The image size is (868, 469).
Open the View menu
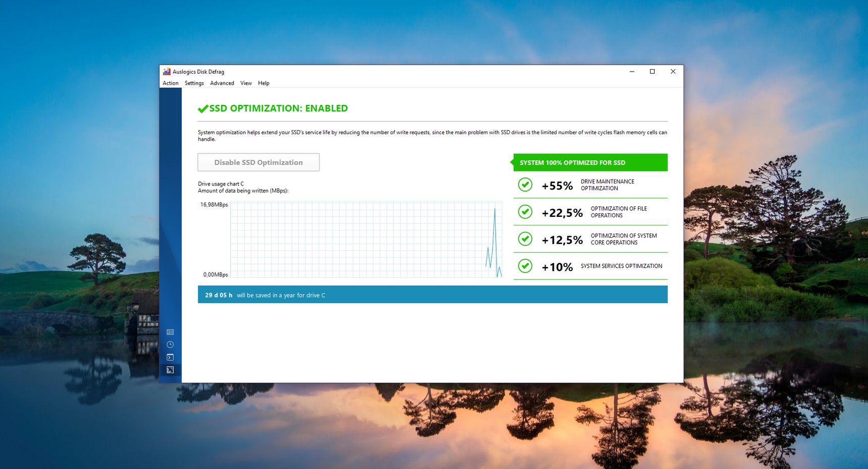point(246,83)
